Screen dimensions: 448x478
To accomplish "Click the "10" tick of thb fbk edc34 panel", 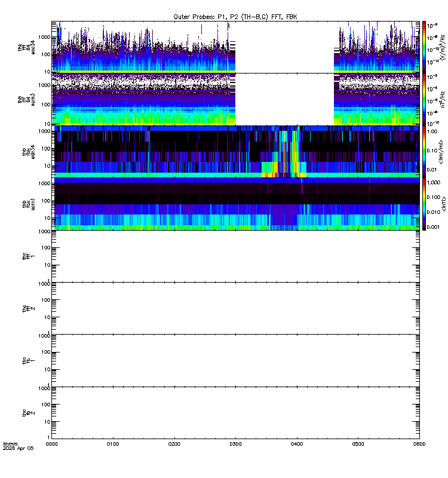I will coord(47,166).
